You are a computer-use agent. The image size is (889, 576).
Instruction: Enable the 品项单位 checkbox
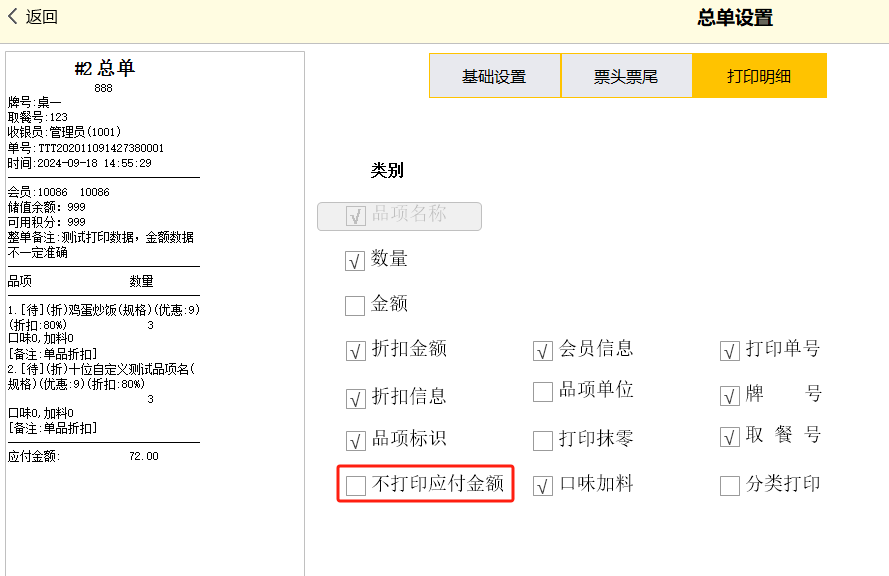point(543,392)
